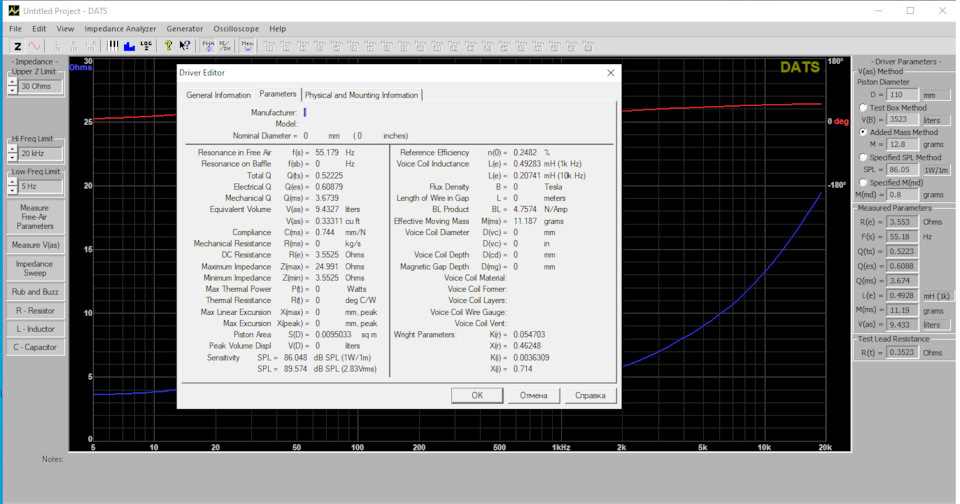Click Measure Free-Air Parameters button
The image size is (960, 504).
coord(35,217)
